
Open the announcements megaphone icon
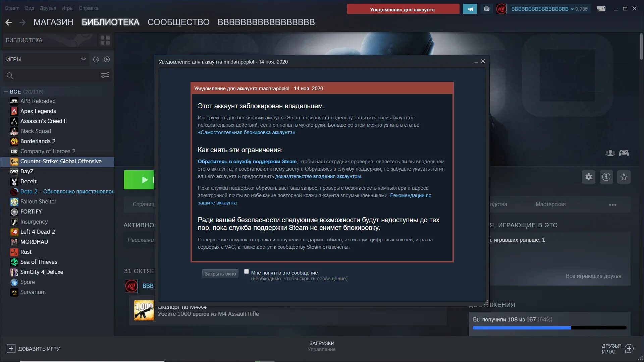tap(470, 9)
